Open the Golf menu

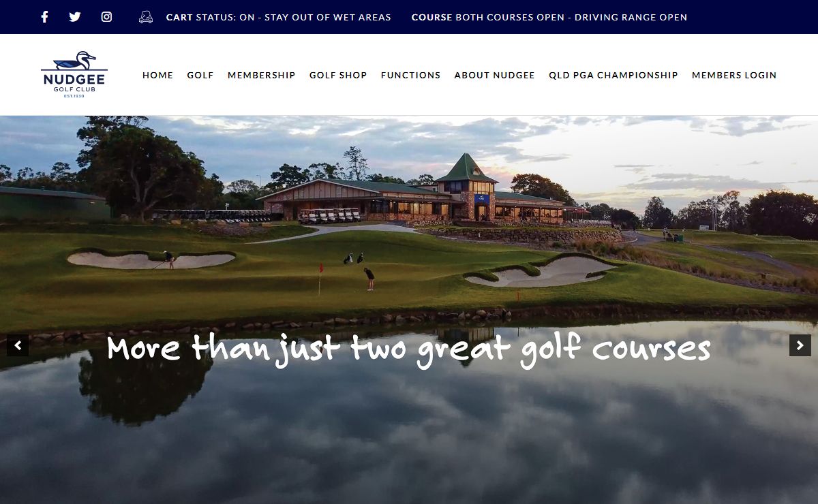pos(200,76)
